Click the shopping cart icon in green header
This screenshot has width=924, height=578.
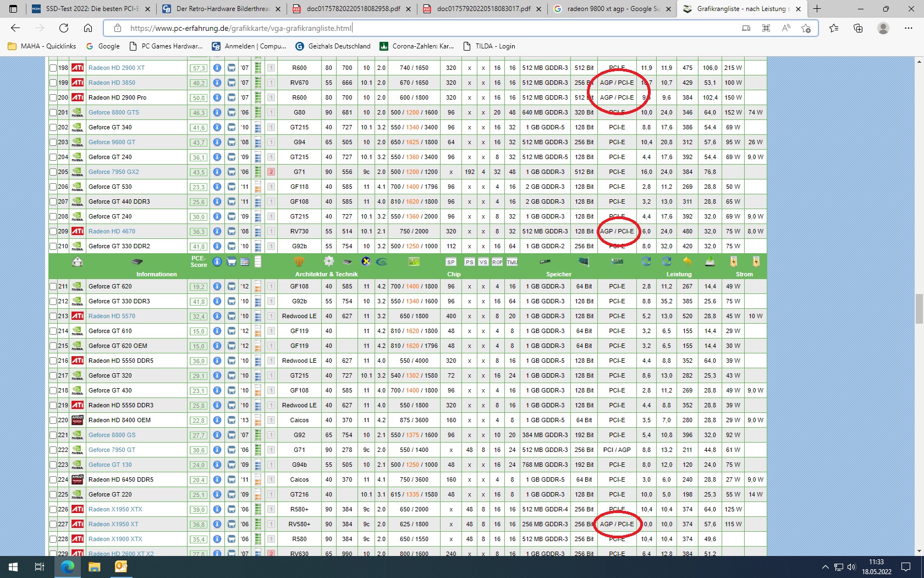[x=232, y=261]
